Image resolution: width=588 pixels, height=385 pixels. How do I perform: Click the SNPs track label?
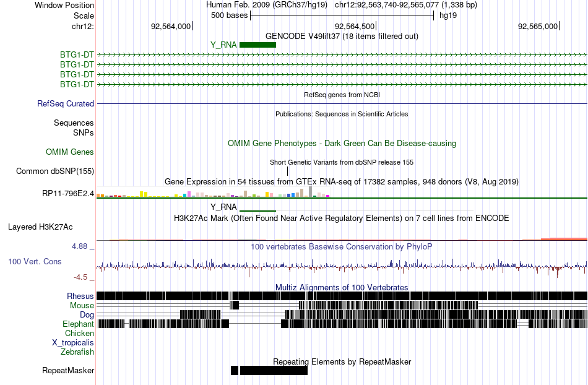pos(84,132)
